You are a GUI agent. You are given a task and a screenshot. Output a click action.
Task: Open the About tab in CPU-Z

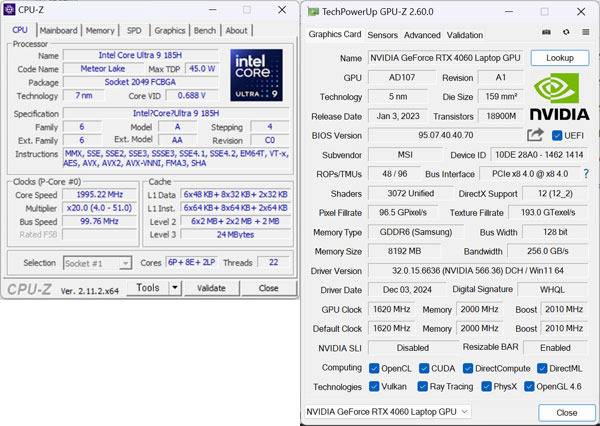click(236, 31)
